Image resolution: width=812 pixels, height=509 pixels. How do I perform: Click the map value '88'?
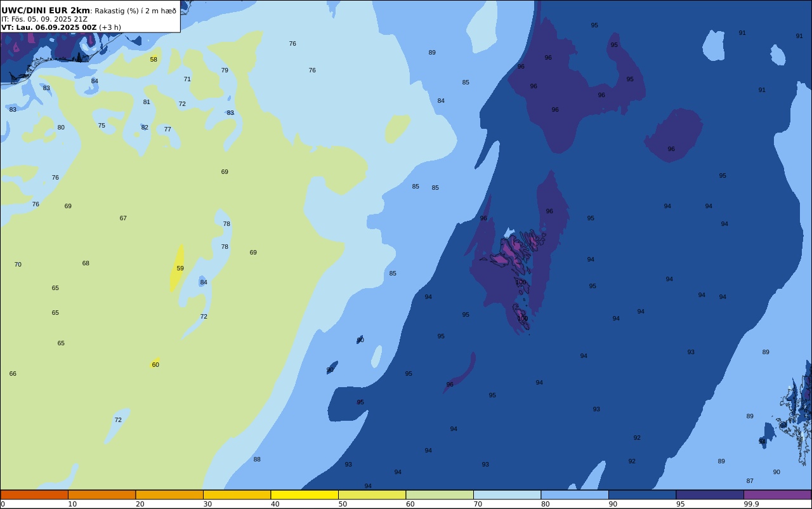point(257,459)
